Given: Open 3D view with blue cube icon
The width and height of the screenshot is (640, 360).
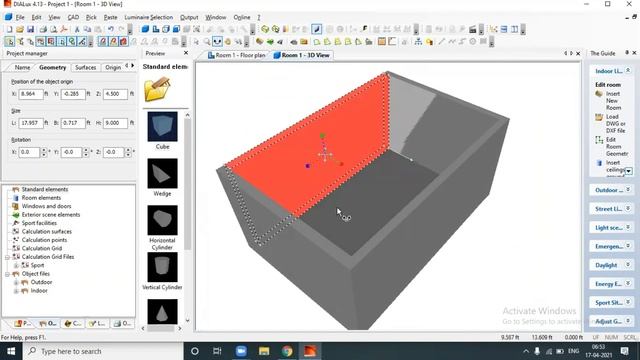Looking at the screenshot, I should tap(145, 29).
